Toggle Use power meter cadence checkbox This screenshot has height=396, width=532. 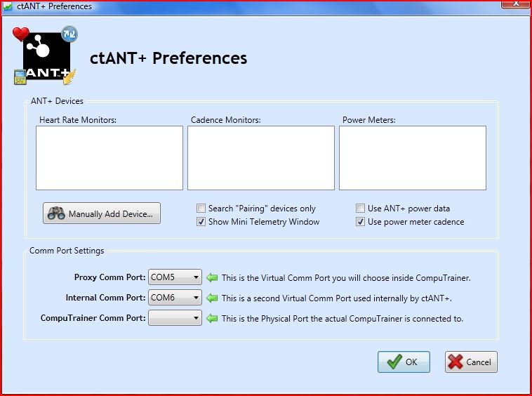pos(360,222)
